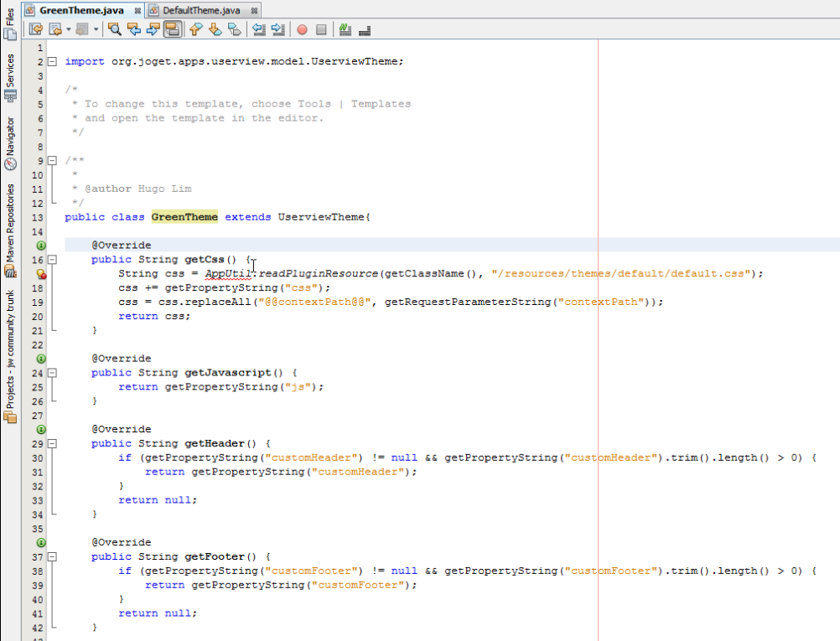
Task: Open the Maven Repositories side panel
Action: coord(10,224)
